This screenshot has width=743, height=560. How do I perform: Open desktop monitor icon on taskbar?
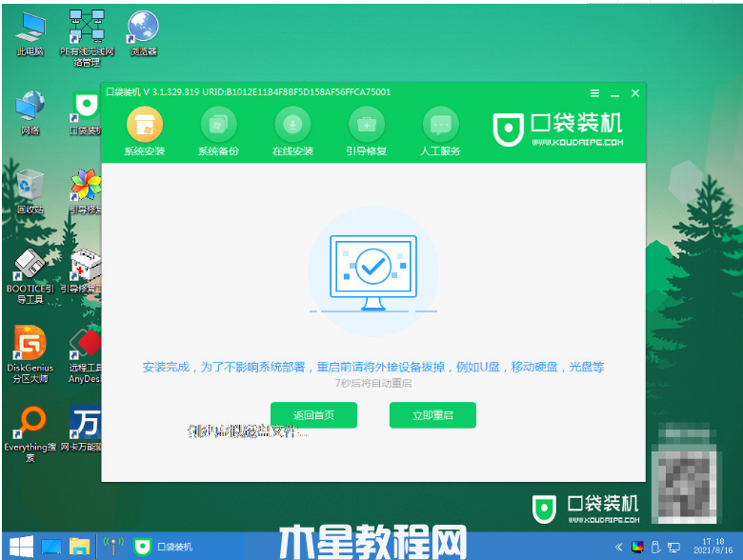pos(51,548)
